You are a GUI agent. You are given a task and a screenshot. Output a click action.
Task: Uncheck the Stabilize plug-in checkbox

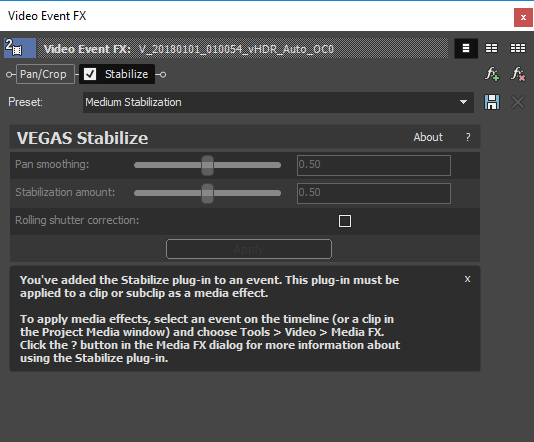[x=90, y=74]
